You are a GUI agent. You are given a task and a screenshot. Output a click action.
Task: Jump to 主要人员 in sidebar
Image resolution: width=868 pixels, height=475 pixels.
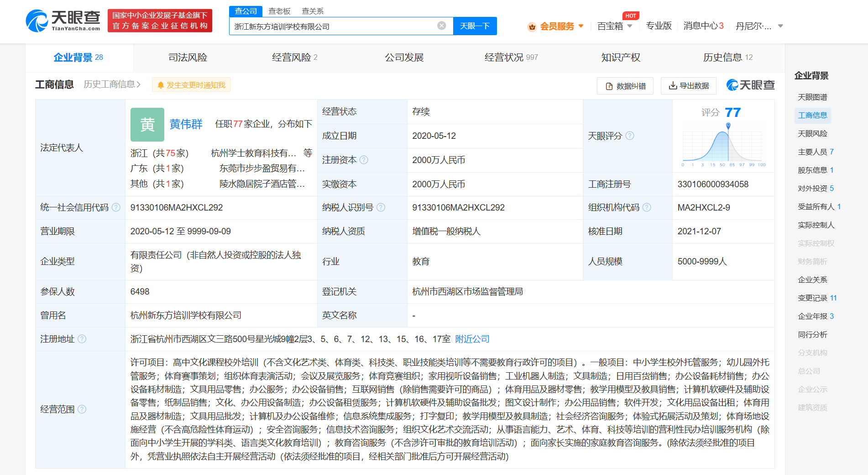pos(816,152)
